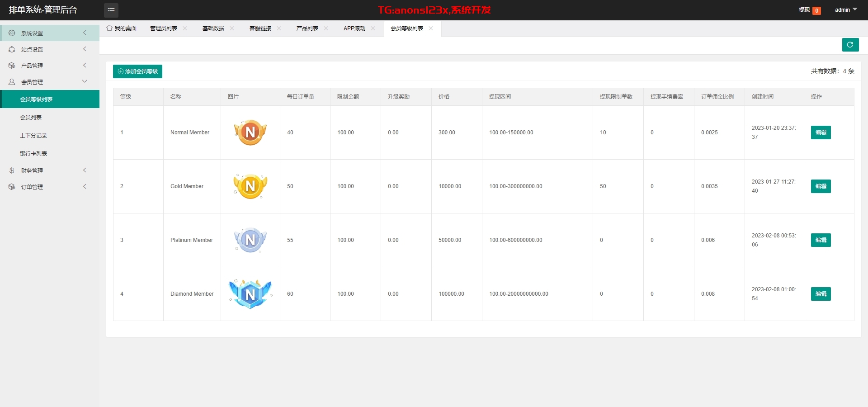Click the hamburger menu toggle icon
Viewport: 868px width, 407px height.
[111, 10]
